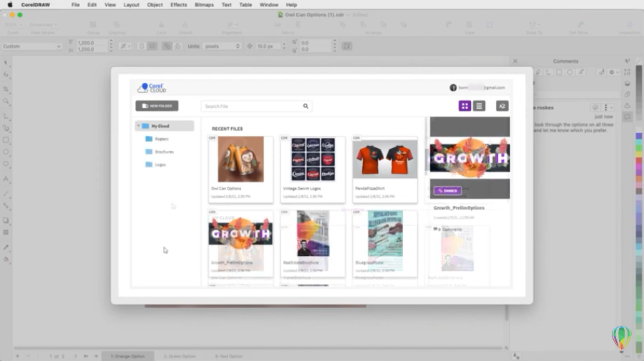Open the Edit menu

coord(92,5)
